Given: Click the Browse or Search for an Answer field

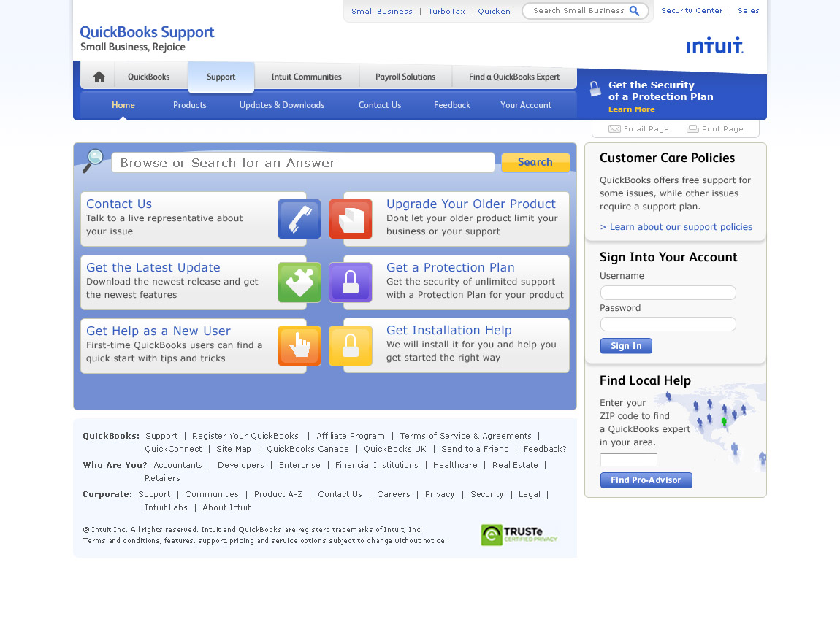Looking at the screenshot, I should 302,162.
